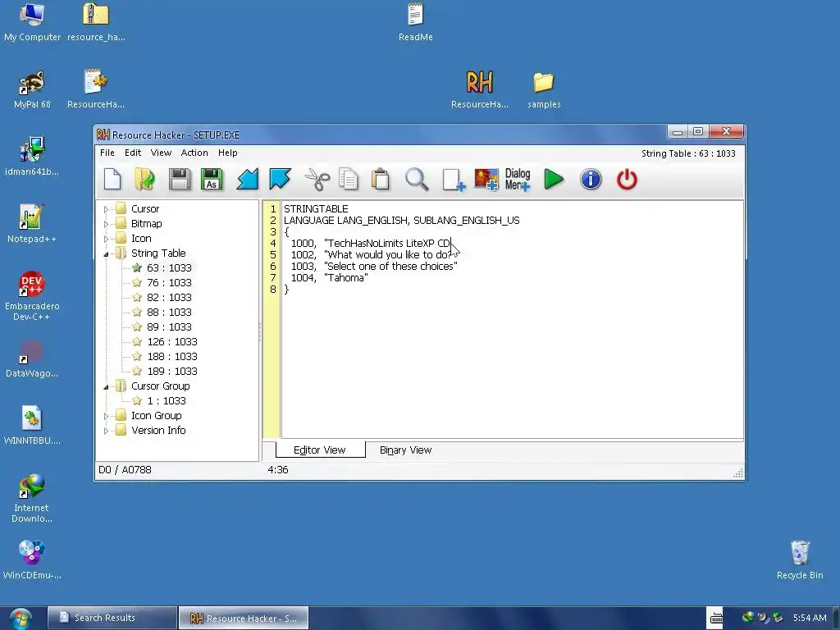
Task: Select string table entry 76 : 1033
Action: (x=169, y=282)
